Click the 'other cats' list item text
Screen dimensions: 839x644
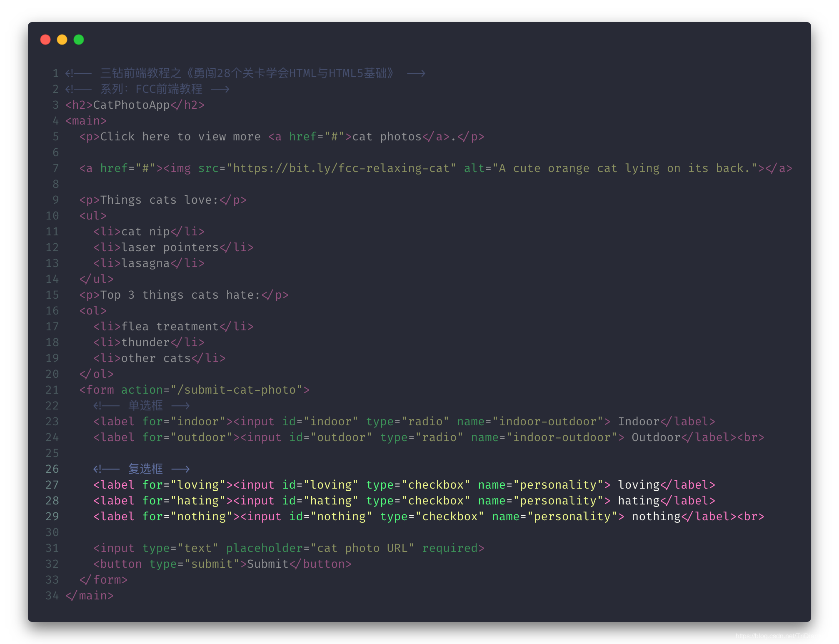coord(156,358)
